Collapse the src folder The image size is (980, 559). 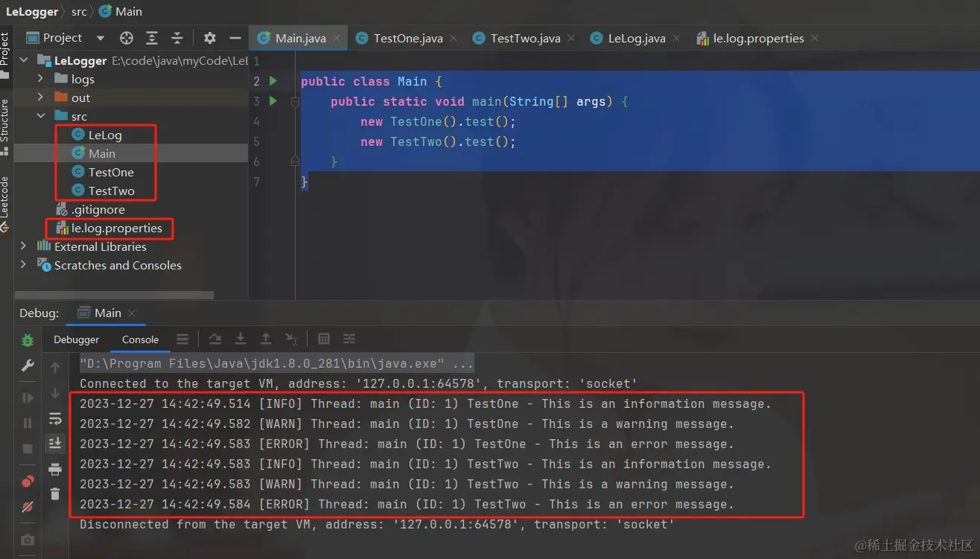[41, 116]
